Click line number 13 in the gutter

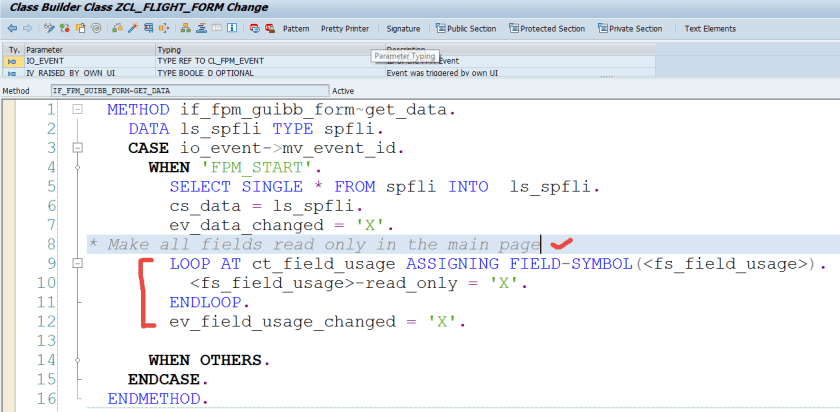pyautogui.click(x=47, y=341)
